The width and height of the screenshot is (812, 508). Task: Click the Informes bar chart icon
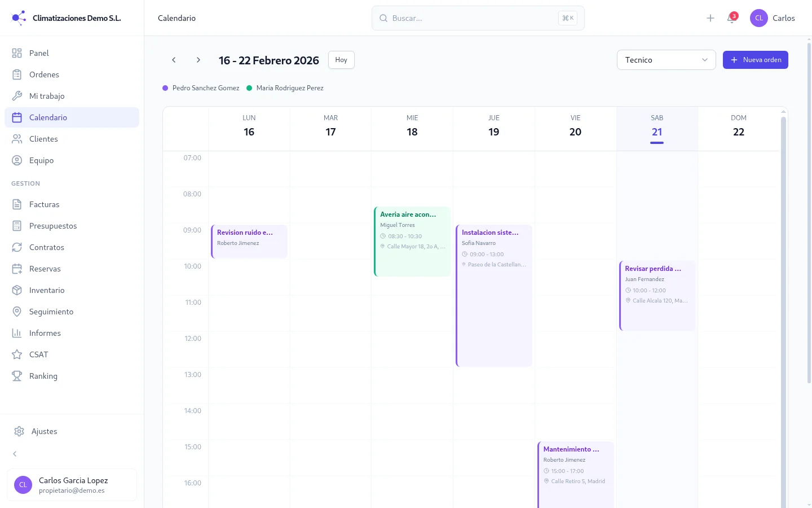click(x=18, y=332)
